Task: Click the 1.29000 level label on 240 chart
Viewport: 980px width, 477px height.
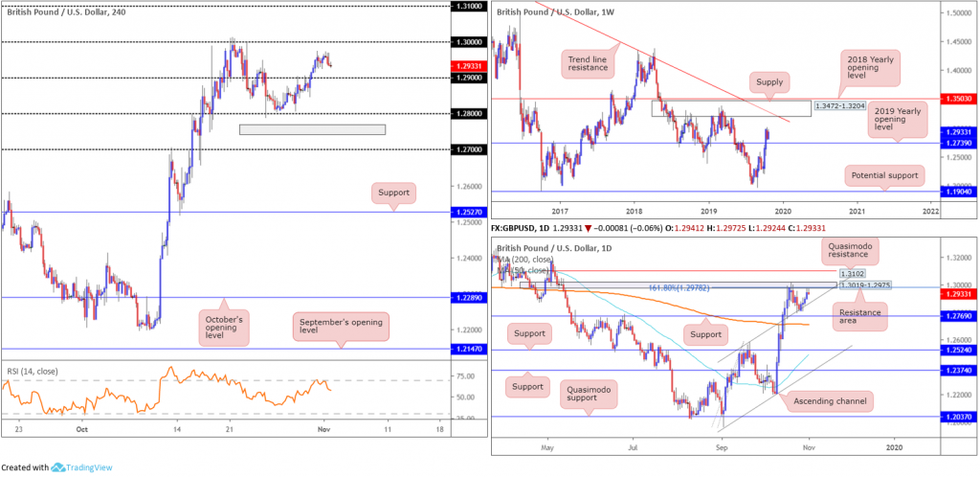Action: [467, 78]
